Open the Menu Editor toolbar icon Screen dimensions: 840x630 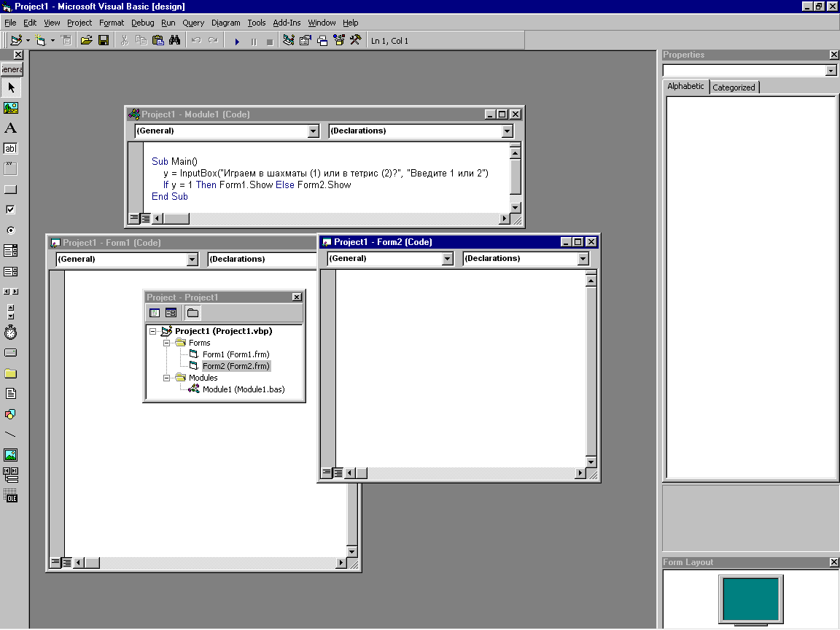(x=66, y=40)
